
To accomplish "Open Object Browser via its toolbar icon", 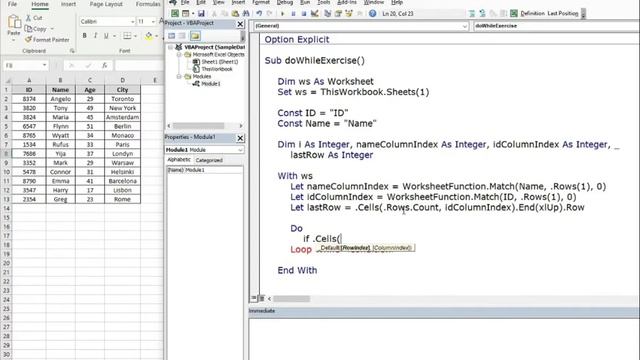I will pos(349,13).
